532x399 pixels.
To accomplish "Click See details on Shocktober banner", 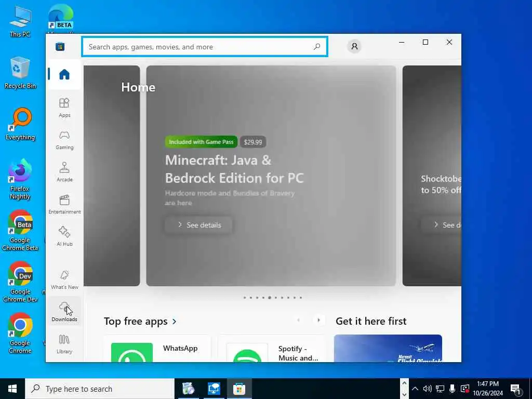I will pyautogui.click(x=442, y=225).
